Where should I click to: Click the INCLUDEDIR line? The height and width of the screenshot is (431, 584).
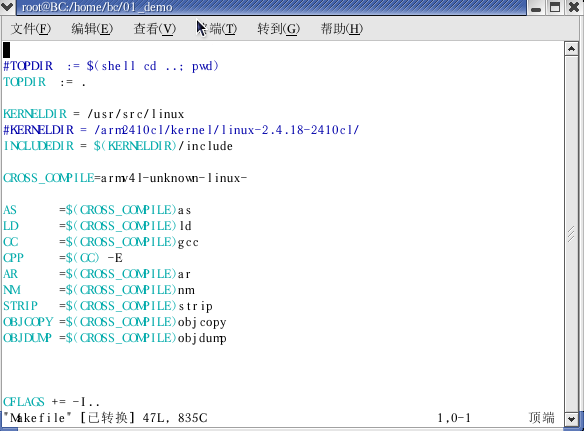[x=118, y=146]
